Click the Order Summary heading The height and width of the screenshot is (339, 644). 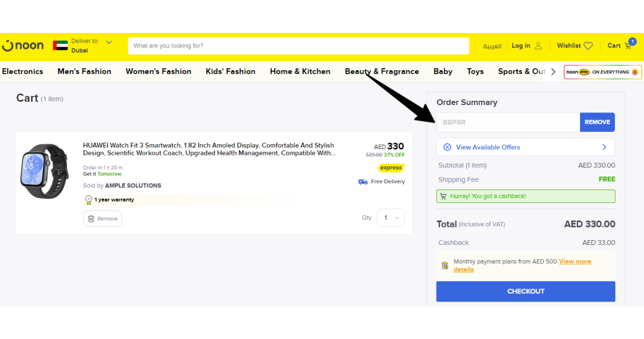(467, 102)
